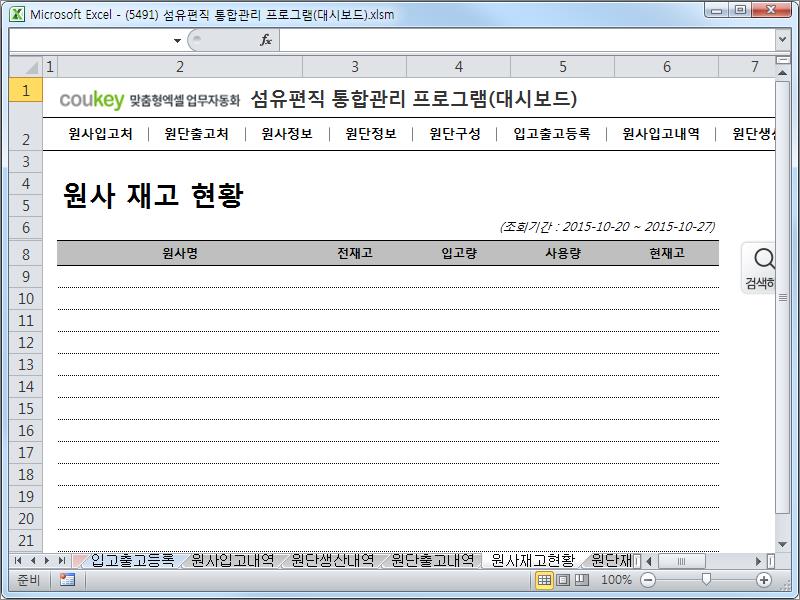
Task: Click the 원사 재고 현황 title
Action: (153, 195)
